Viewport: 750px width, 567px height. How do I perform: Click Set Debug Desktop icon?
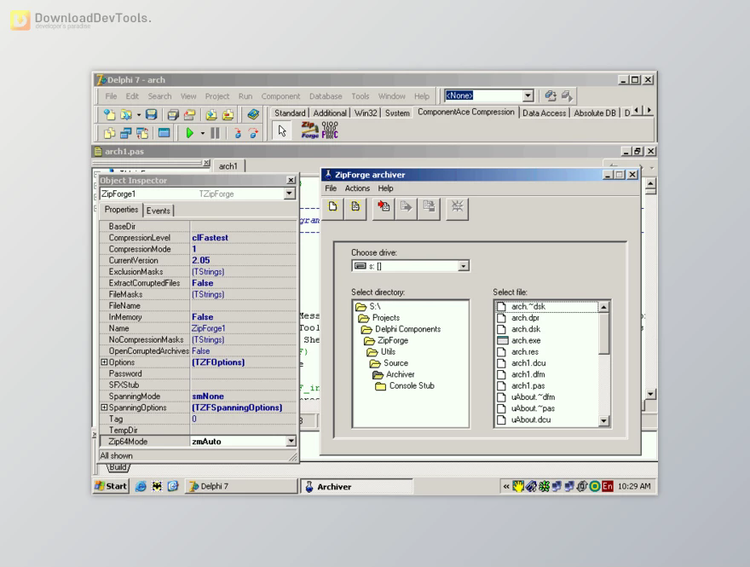[567, 96]
